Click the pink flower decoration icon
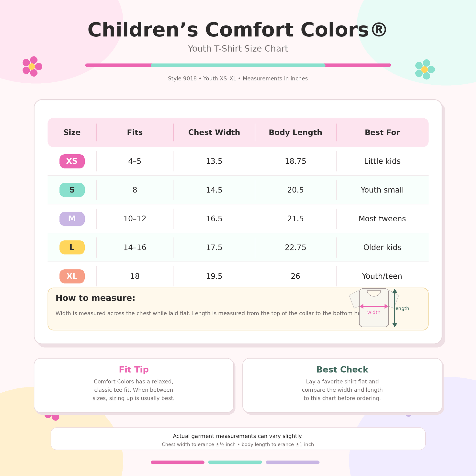Image resolution: width=476 pixels, height=476 pixels. (32, 67)
